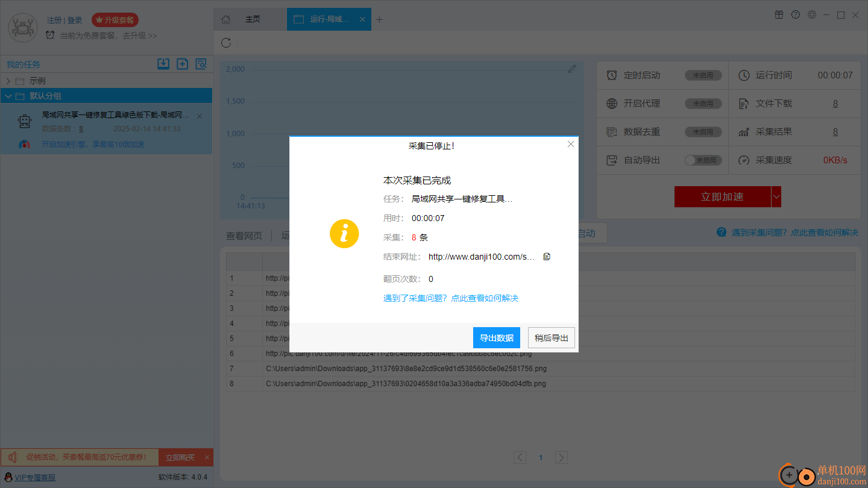Click 采集结果 count 8
Image resolution: width=868 pixels, height=488 pixels.
click(835, 132)
